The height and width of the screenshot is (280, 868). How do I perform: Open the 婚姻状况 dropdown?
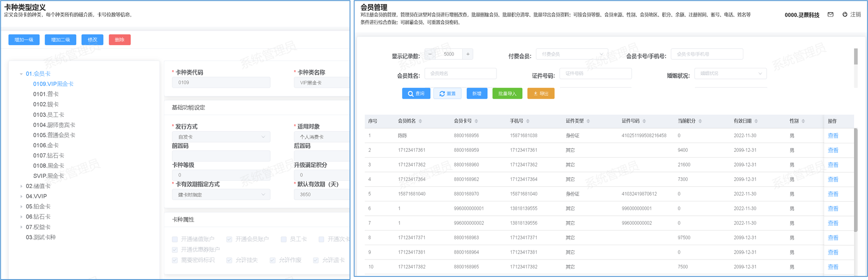(730, 74)
